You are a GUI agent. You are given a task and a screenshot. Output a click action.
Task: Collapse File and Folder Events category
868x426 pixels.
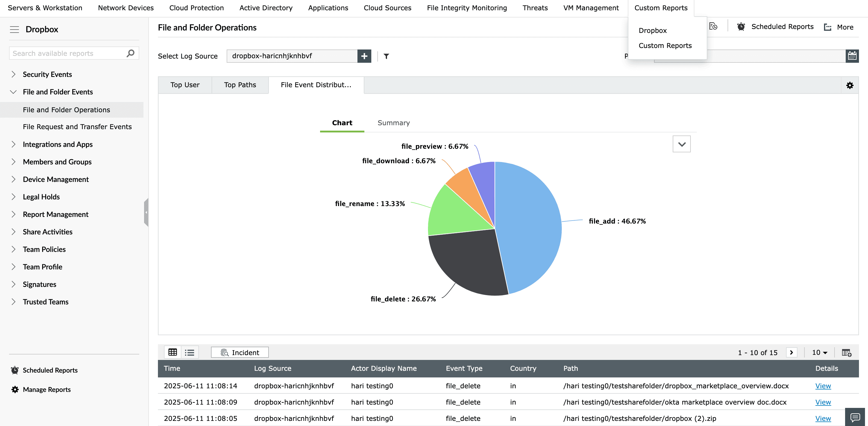14,92
